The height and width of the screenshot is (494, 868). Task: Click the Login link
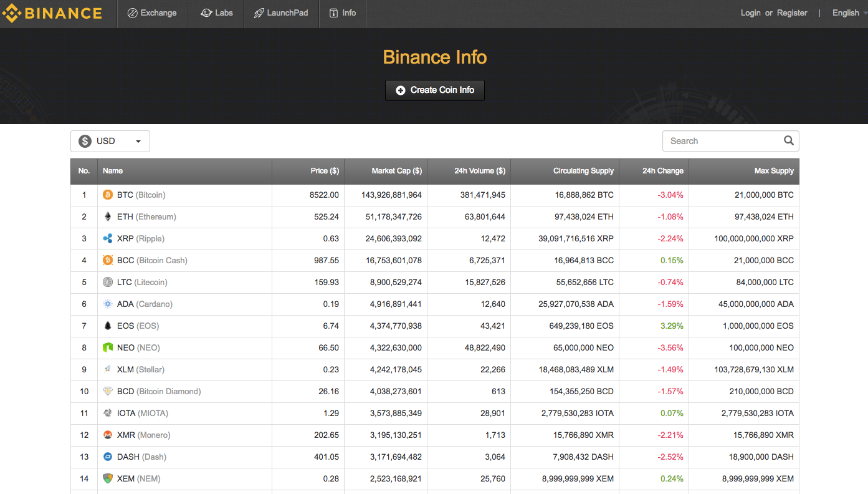pos(750,13)
